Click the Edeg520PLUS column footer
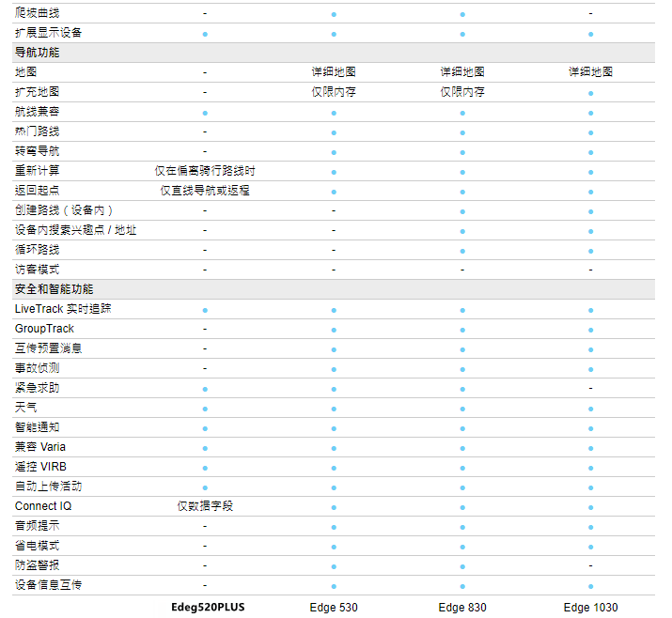 tap(208, 607)
